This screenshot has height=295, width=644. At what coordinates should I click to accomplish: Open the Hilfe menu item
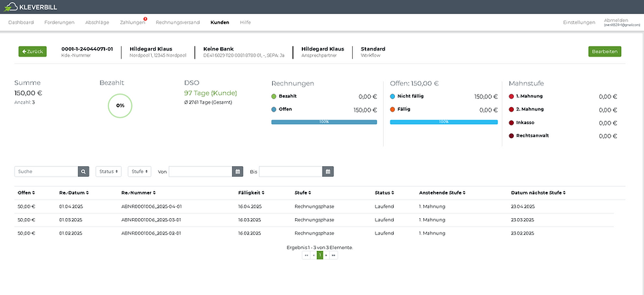coord(245,22)
